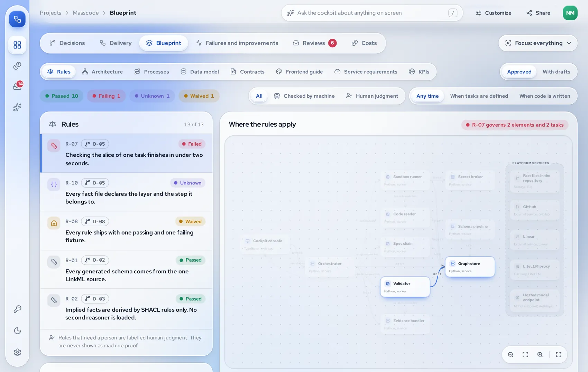Select the Graph store node in diagram
Image resolution: width=588 pixels, height=372 pixels.
point(470,267)
